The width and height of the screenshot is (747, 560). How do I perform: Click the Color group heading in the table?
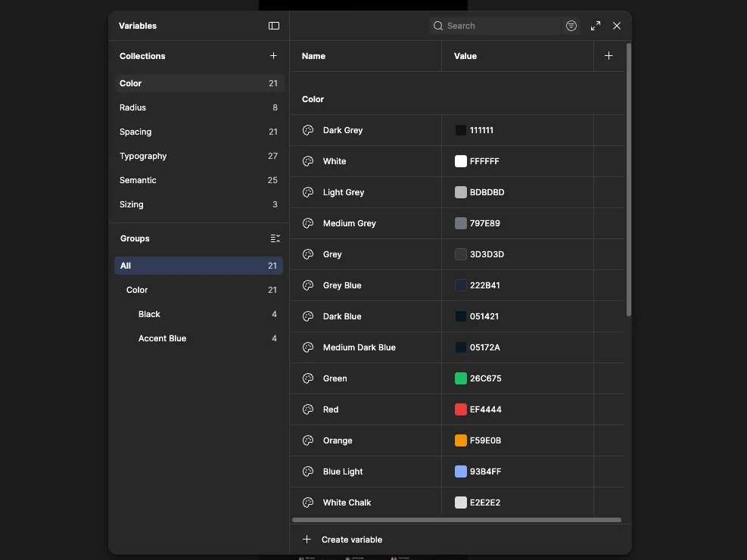(x=313, y=99)
